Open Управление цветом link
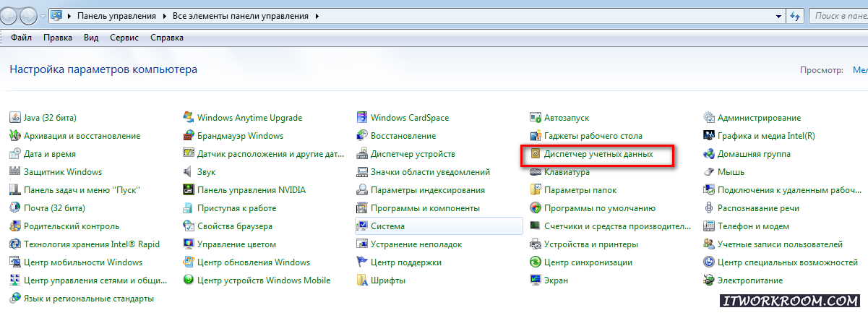 coord(236,244)
